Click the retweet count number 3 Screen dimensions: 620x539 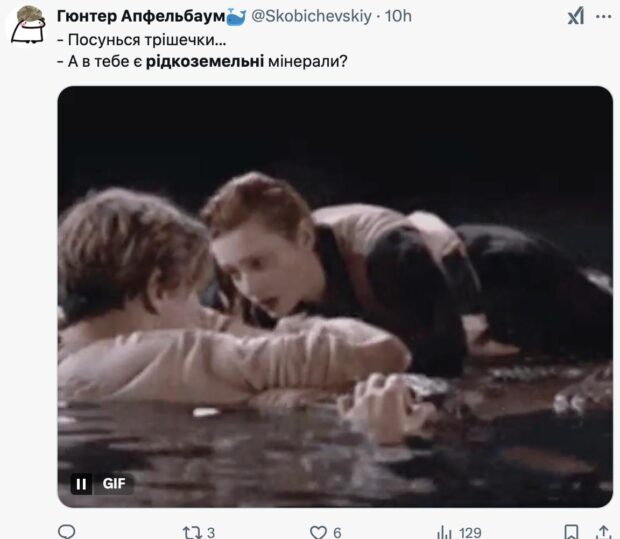point(211,531)
